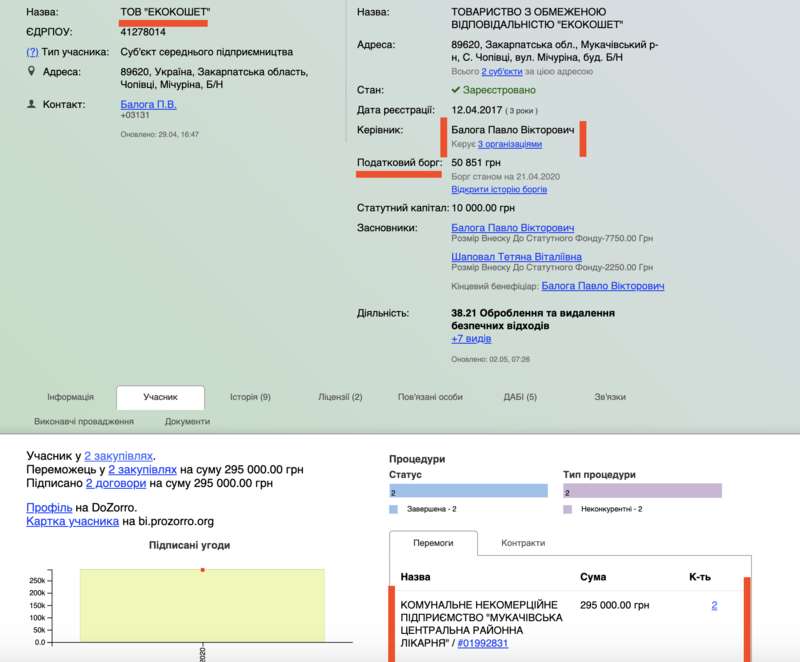Open '2 суб'єкти' at this address link

click(x=502, y=72)
